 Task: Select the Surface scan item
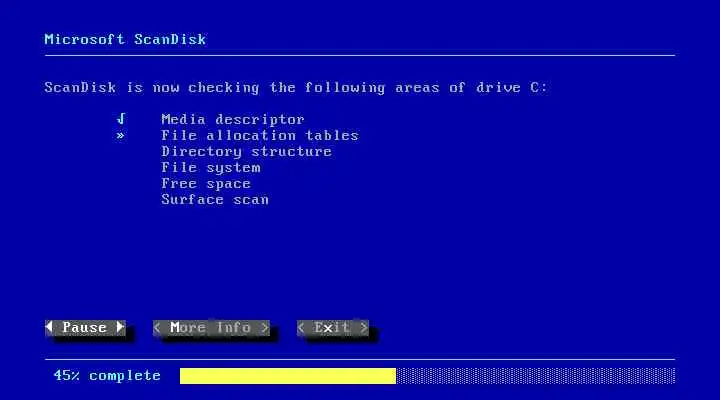[215, 199]
